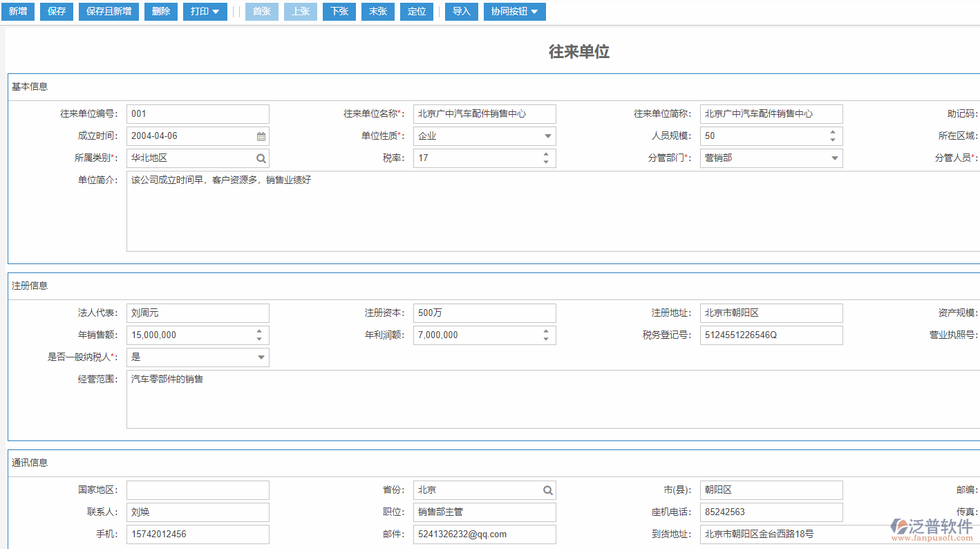Increase 人员规模 with the up arrow

[833, 132]
